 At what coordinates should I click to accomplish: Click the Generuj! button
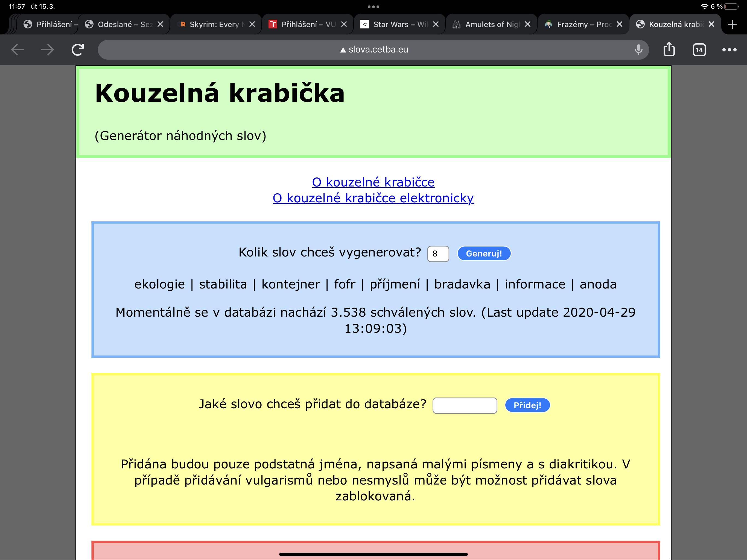484,253
